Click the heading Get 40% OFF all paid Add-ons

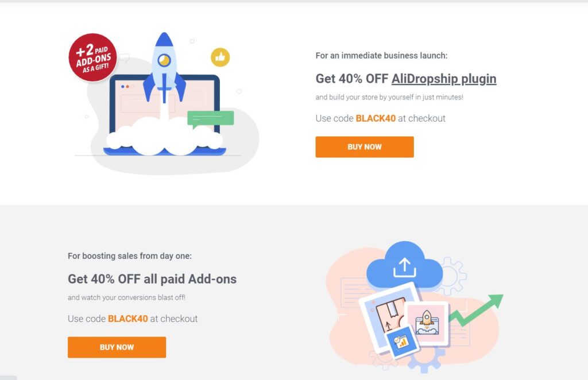152,279
